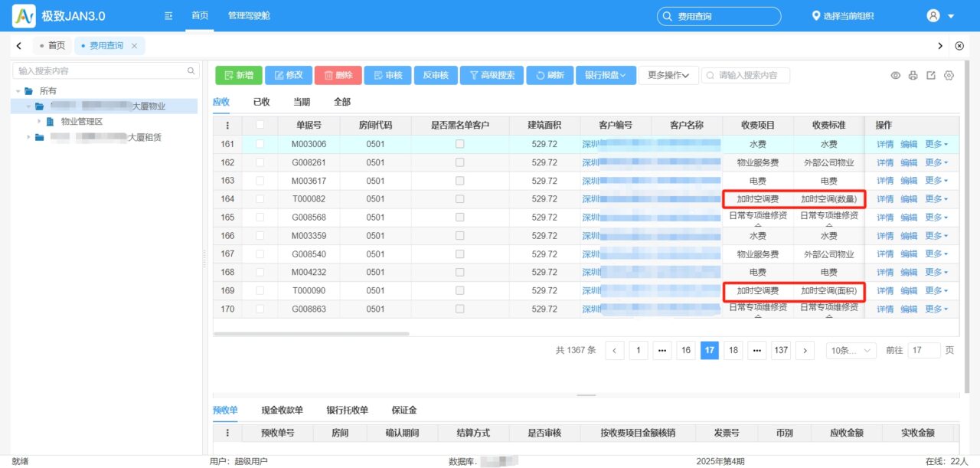Open the 银行托收单 tab
The width and height of the screenshot is (980, 468).
click(x=347, y=411)
